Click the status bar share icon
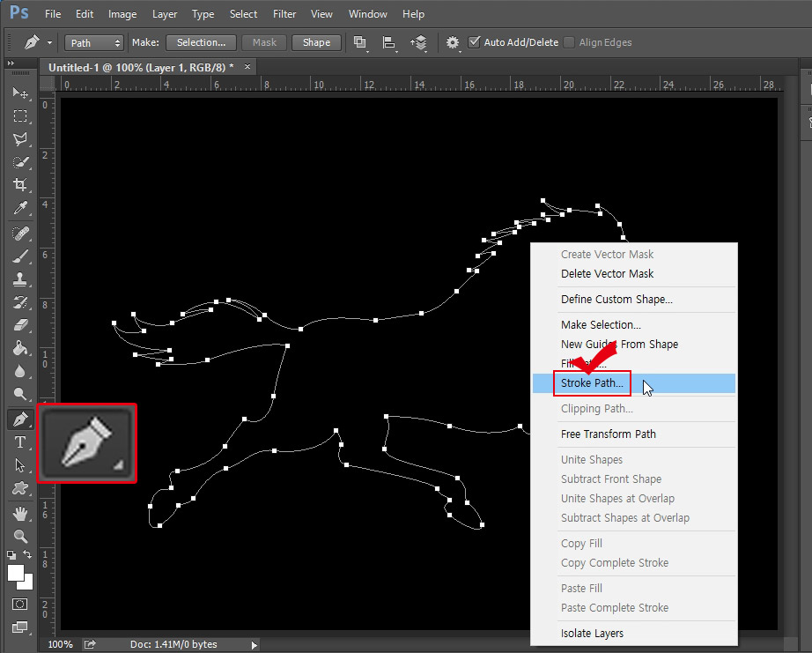Viewport: 812px width, 653px height. 90,644
